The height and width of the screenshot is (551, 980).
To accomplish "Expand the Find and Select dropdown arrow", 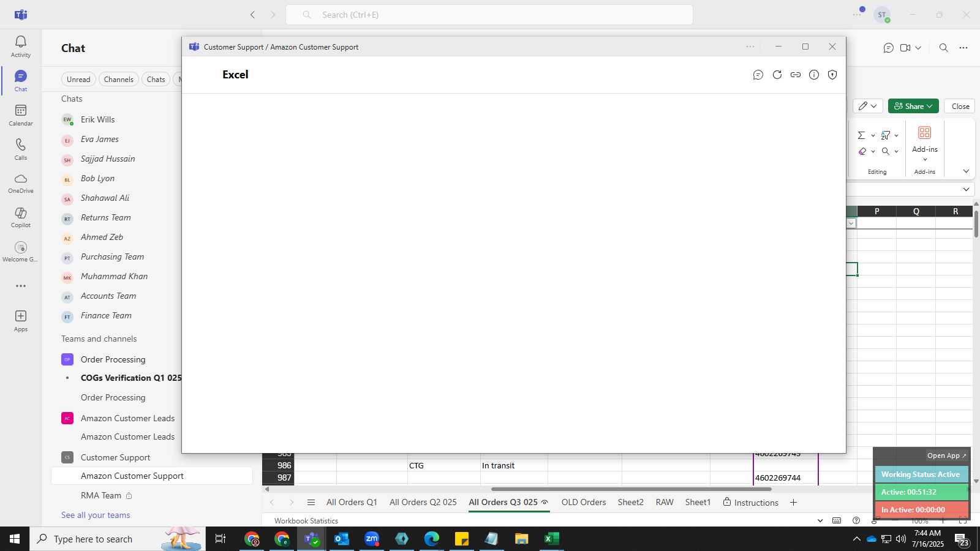I will coord(896,151).
